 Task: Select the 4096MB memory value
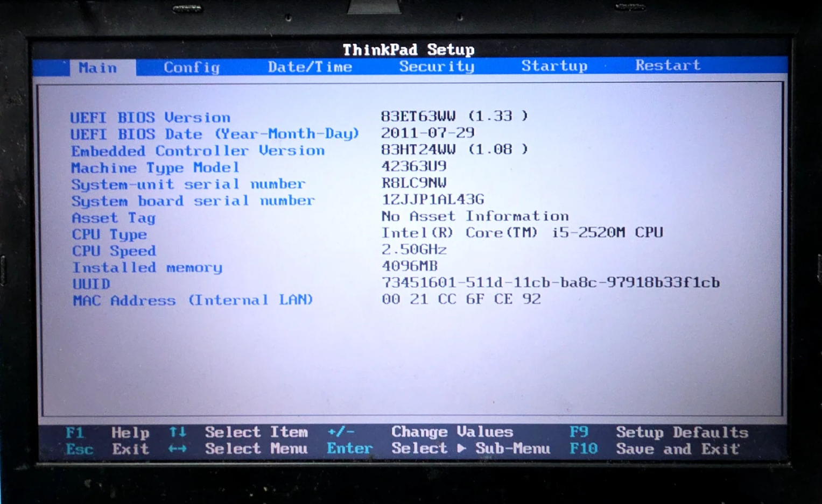(x=410, y=266)
